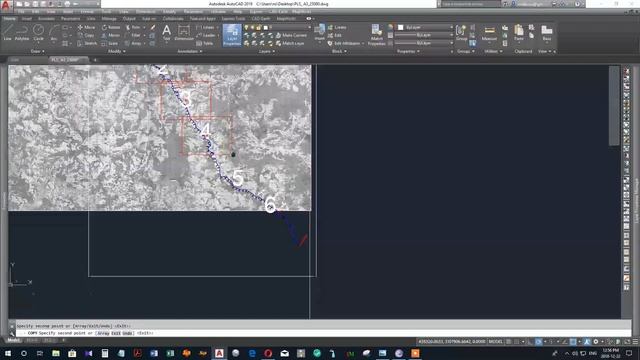Open the Output ribbon tab

click(129, 19)
